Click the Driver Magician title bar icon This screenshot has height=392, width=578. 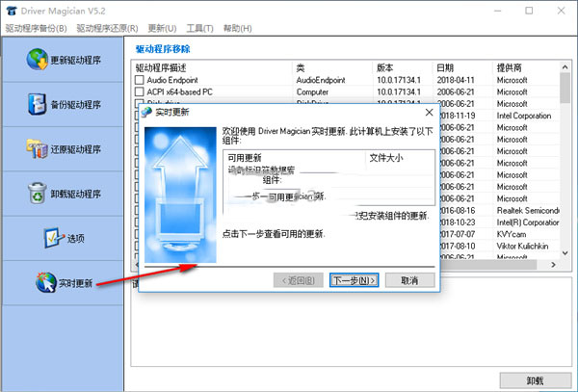11,10
